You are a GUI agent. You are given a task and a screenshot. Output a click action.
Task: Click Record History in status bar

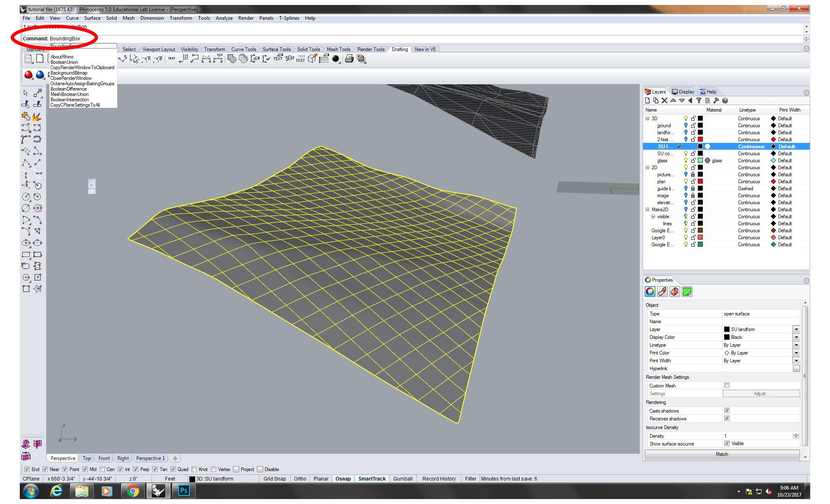click(x=439, y=479)
